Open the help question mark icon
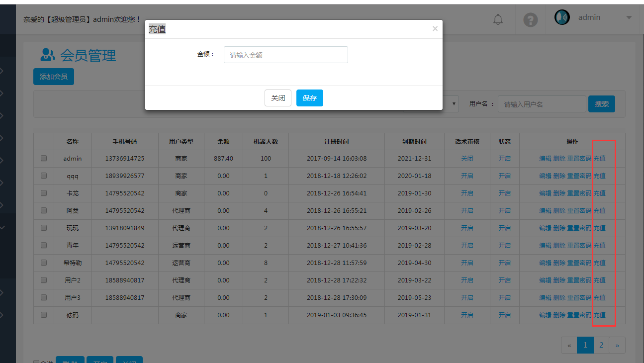 point(531,20)
